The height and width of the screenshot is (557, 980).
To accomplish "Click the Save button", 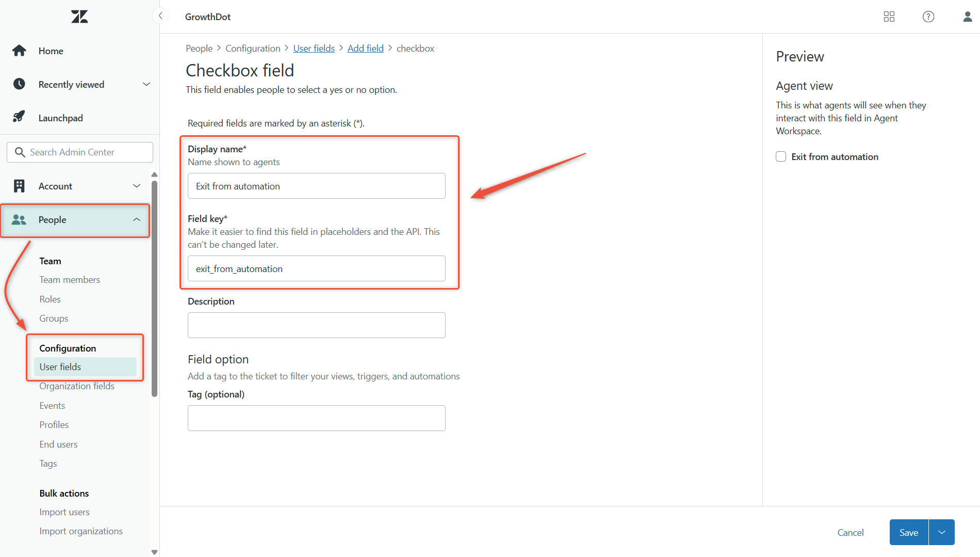I will tap(908, 532).
